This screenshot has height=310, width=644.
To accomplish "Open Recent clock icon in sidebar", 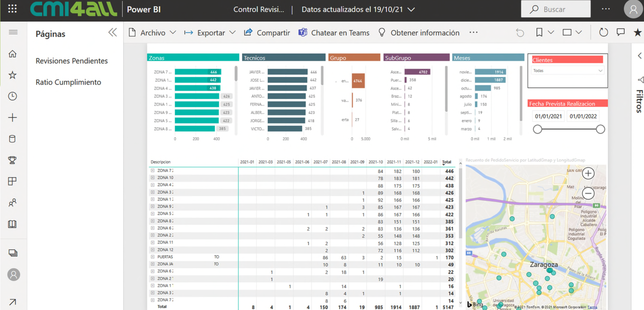I will [x=12, y=96].
